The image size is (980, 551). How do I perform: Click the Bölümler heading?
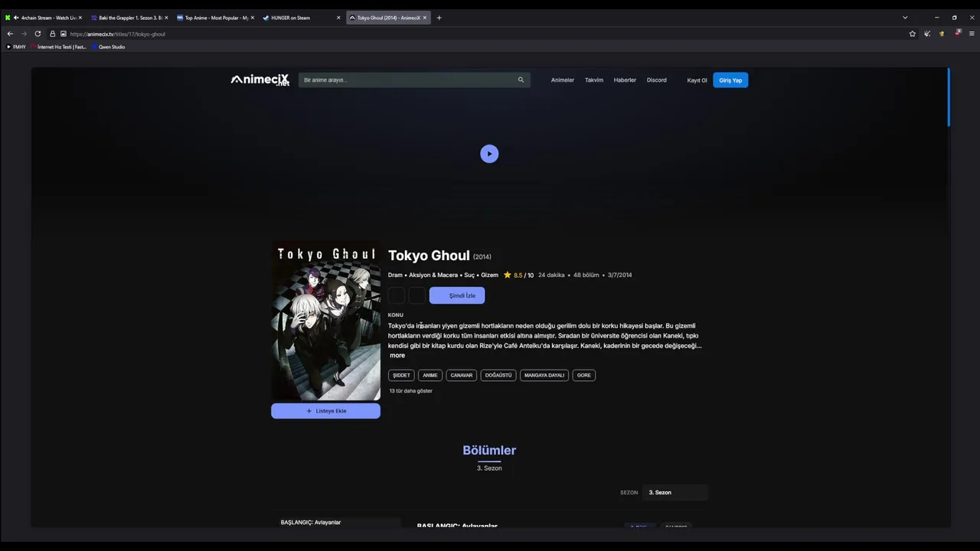click(x=489, y=450)
